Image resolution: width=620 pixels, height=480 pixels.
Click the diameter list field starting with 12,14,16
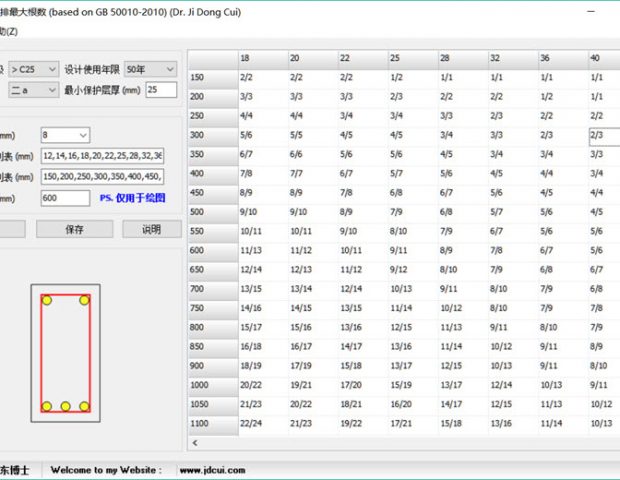[101, 156]
